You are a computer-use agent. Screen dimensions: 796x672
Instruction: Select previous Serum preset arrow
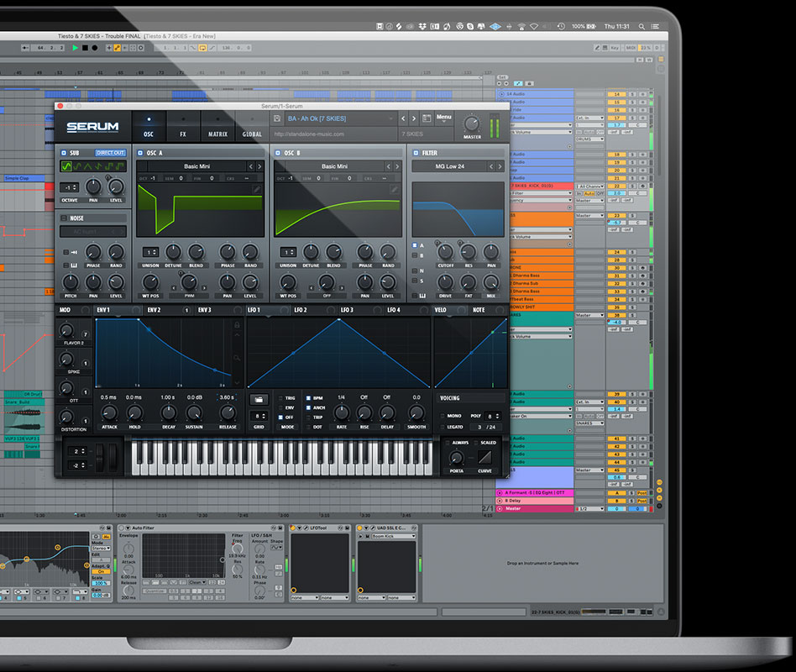403,118
